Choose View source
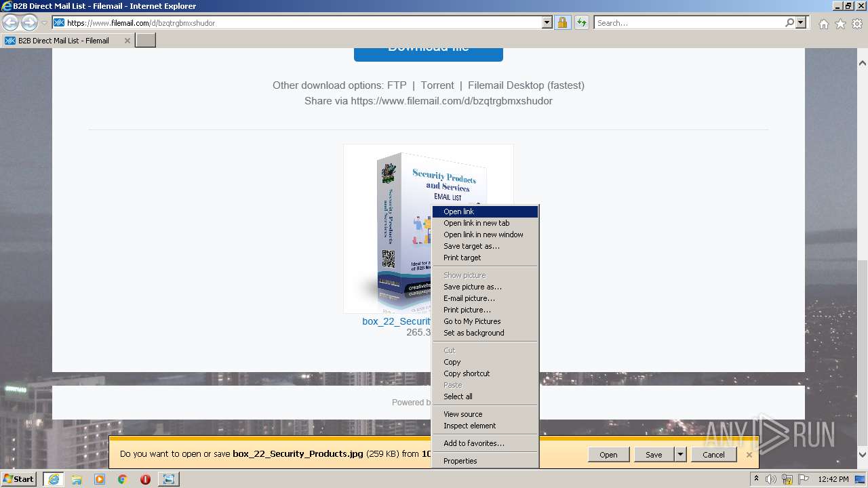The width and height of the screenshot is (868, 488). (x=486, y=414)
